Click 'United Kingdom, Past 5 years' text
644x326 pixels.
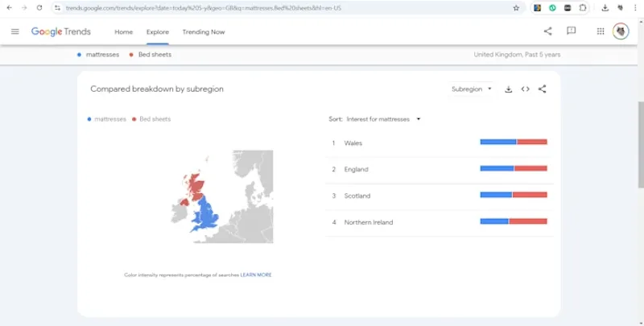[x=517, y=55]
